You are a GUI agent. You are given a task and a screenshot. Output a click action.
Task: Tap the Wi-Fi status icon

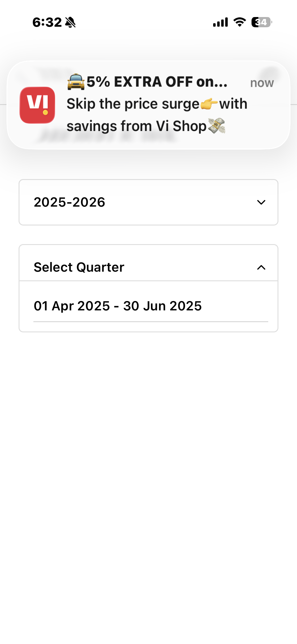point(239,22)
